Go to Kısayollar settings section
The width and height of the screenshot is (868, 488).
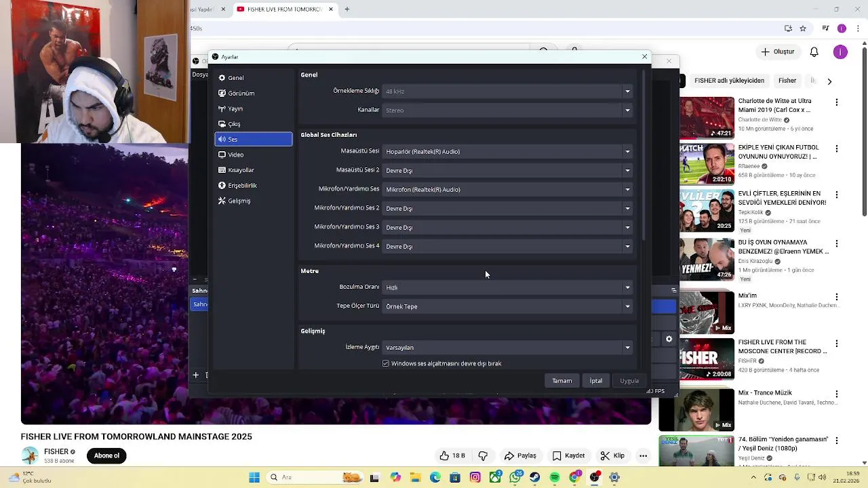[254, 170]
